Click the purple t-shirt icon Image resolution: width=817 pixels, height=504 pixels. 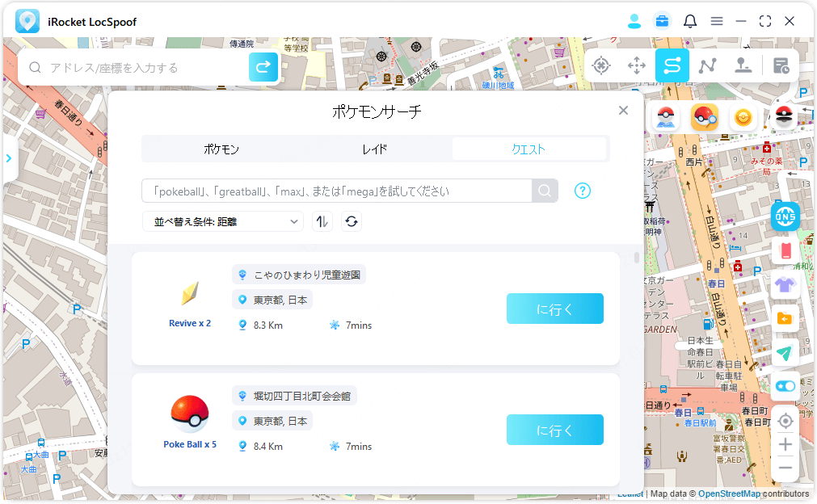[785, 285]
